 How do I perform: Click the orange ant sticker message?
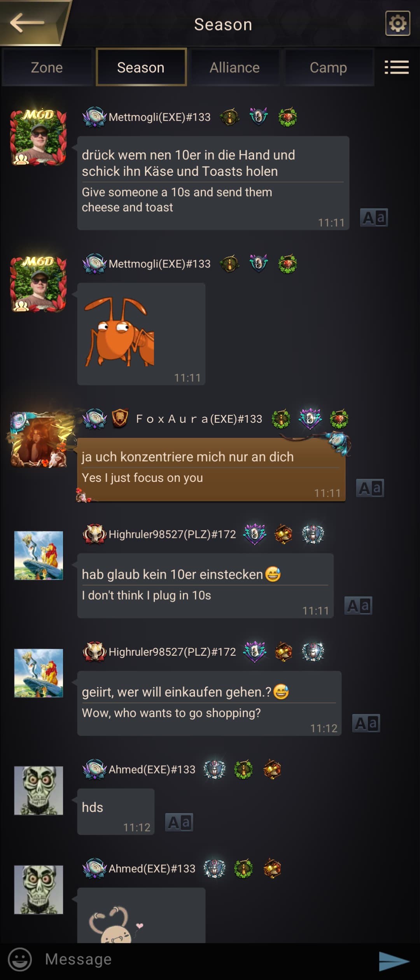[x=141, y=334]
